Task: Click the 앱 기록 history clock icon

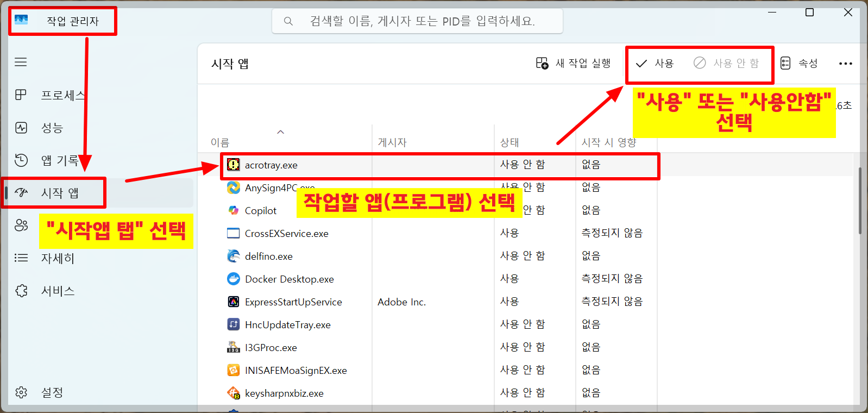Action: click(21, 160)
